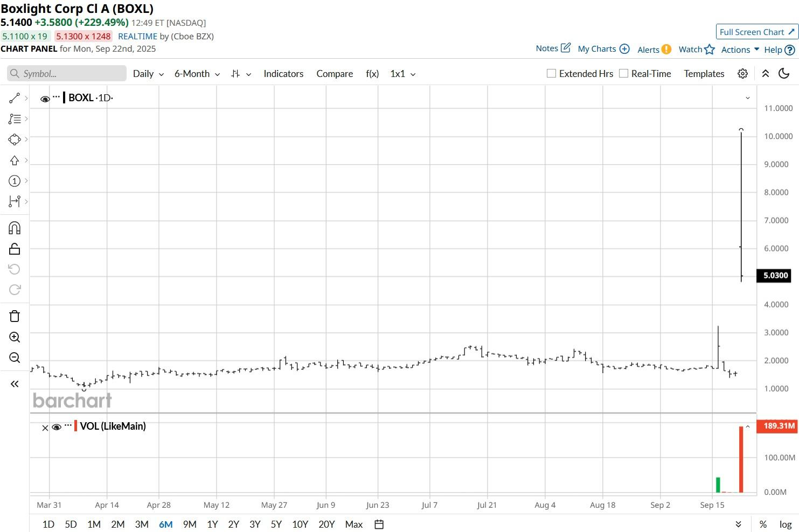Viewport: 799px width, 532px height.
Task: Select the 9M time range
Action: click(190, 524)
